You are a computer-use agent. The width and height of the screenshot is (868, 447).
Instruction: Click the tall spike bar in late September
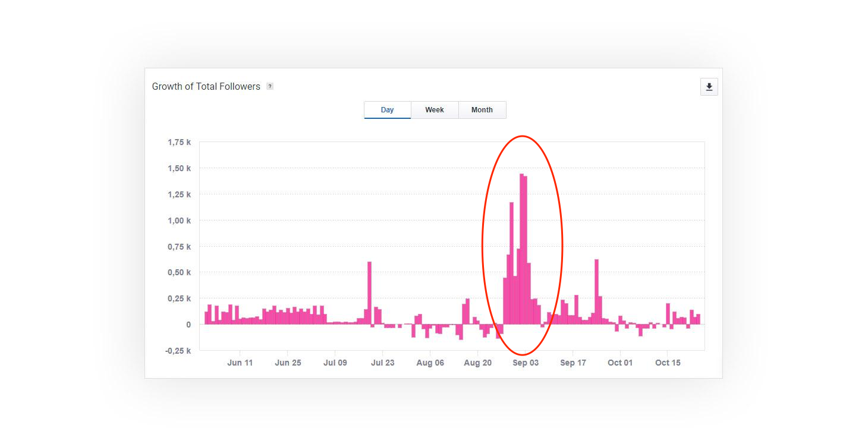click(596, 291)
